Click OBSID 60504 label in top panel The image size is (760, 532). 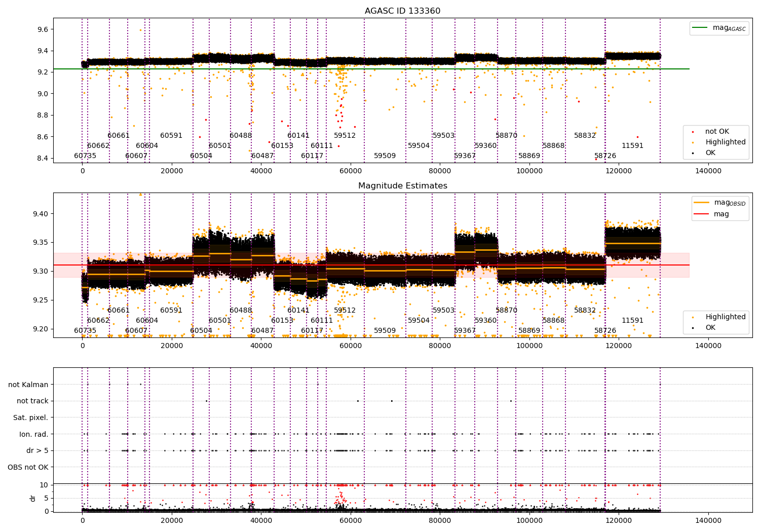coord(201,156)
